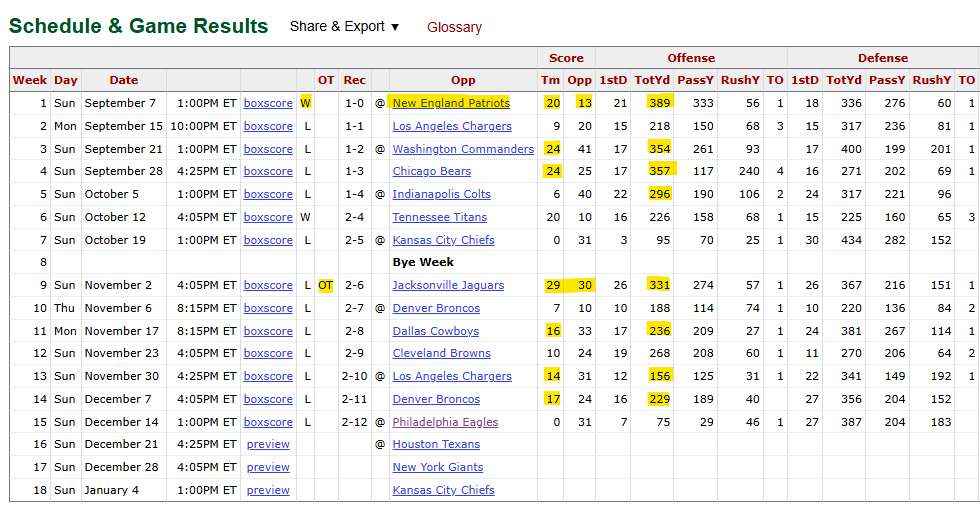
Task: Click the highlighted 389 total yards cell
Action: click(x=659, y=103)
